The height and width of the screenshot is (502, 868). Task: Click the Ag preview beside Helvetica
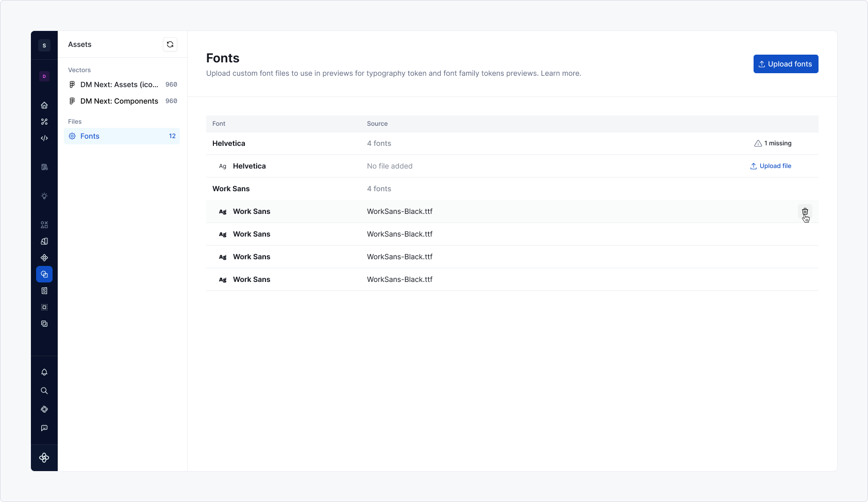pos(223,166)
